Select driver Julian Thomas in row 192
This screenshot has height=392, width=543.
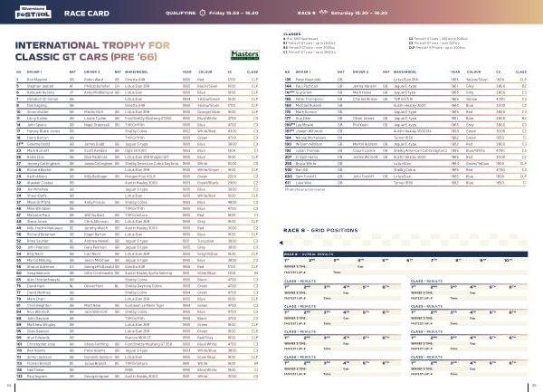click(x=307, y=150)
